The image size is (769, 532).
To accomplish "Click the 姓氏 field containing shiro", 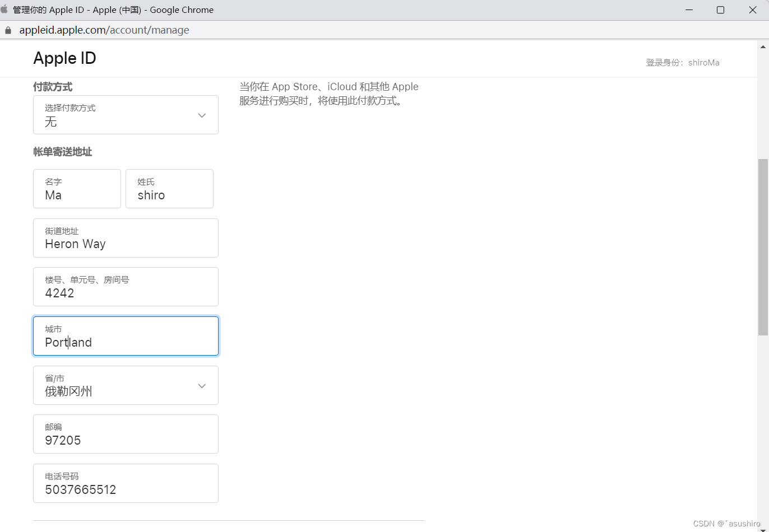I will click(169, 189).
